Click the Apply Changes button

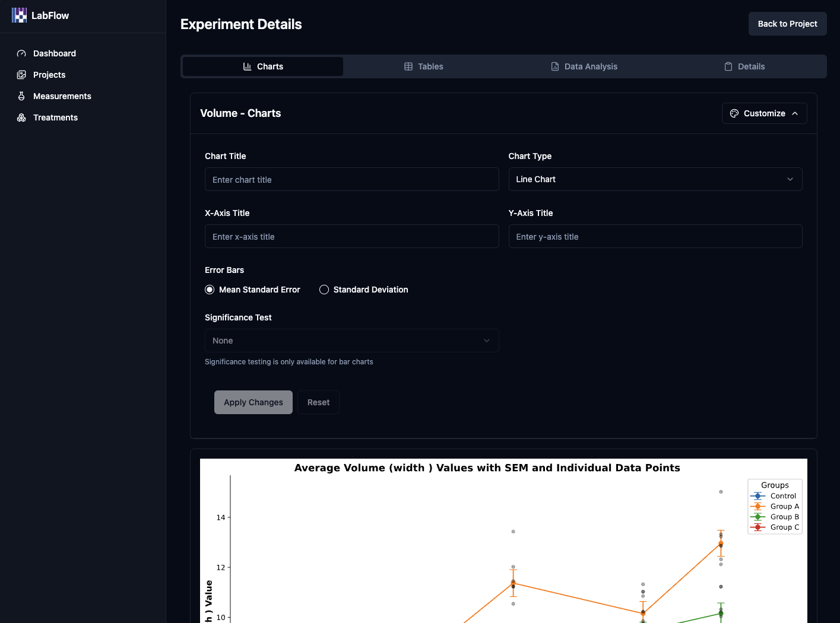point(253,402)
